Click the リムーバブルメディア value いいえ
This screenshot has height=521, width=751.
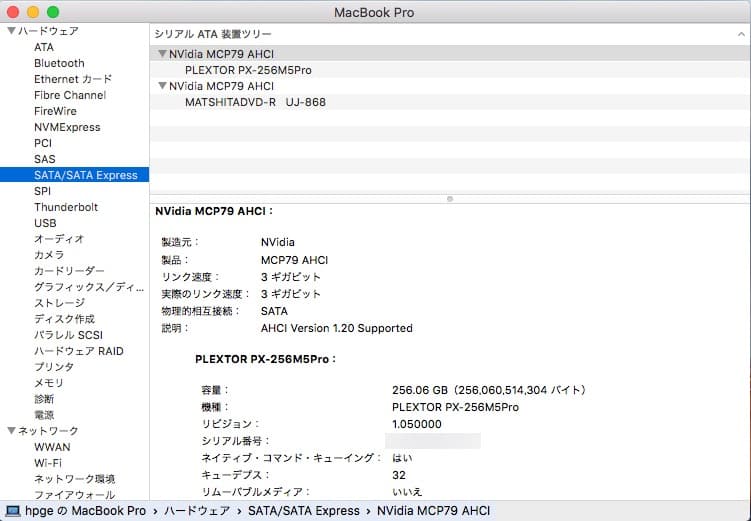[407, 492]
